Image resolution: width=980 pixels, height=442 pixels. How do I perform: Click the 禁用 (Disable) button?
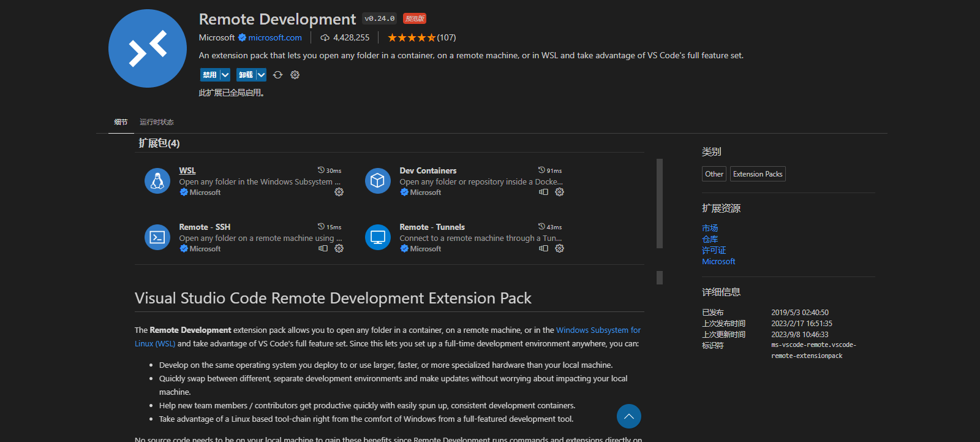(209, 75)
